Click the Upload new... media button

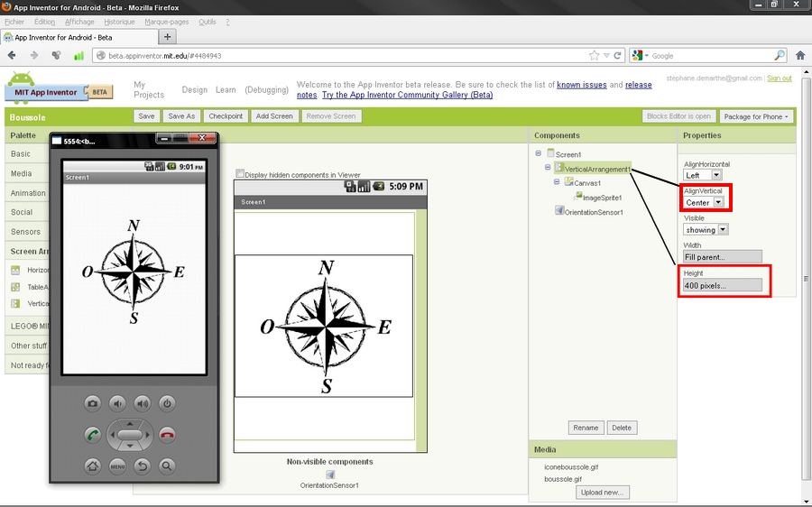[x=601, y=492]
